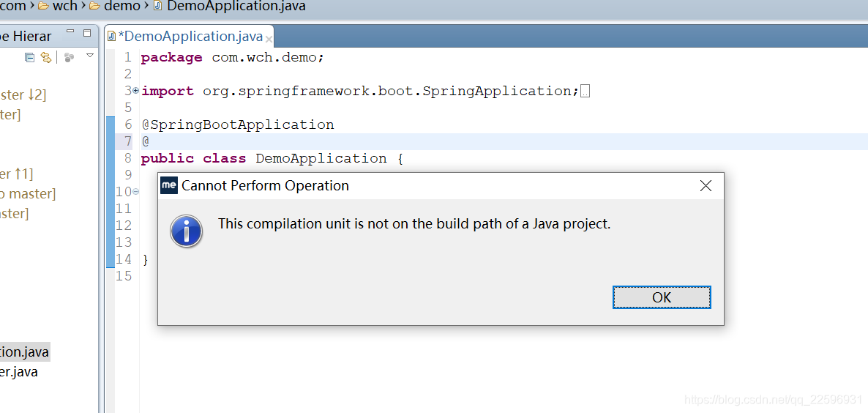The height and width of the screenshot is (413, 868).
Task: Click 'demo' folder in the breadcrumb bar
Action: [121, 6]
